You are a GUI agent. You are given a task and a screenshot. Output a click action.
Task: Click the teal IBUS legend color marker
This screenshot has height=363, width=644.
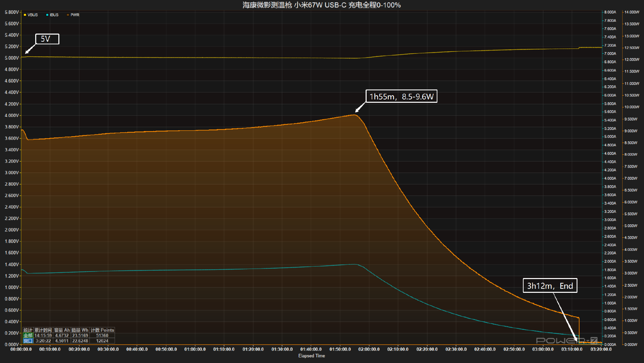click(x=47, y=15)
